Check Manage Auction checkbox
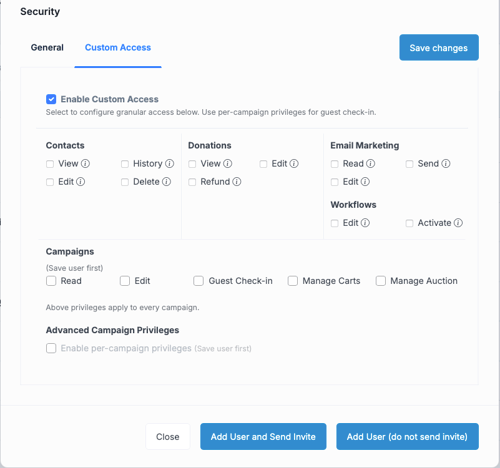 [x=381, y=281]
